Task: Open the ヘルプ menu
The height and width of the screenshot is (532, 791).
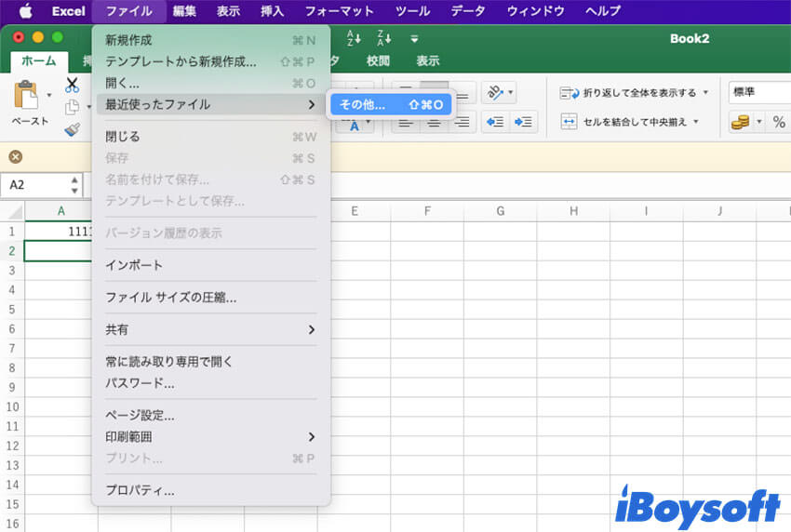Action: [603, 11]
